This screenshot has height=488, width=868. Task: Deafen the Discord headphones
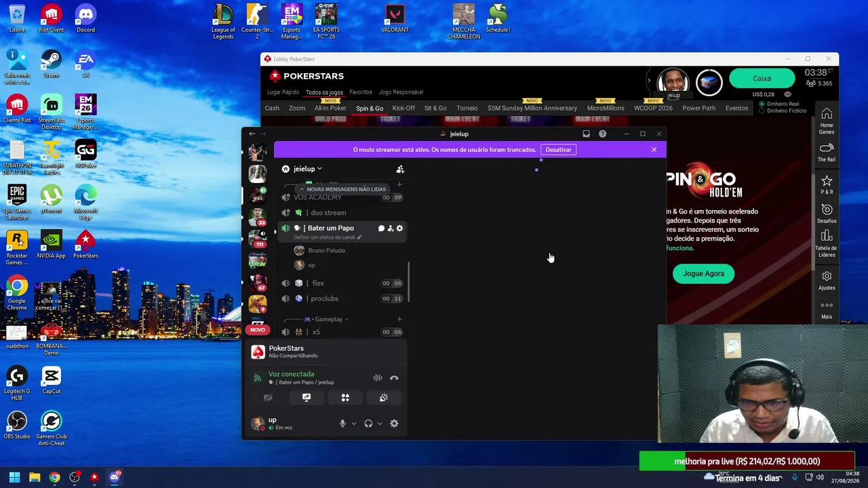368,424
